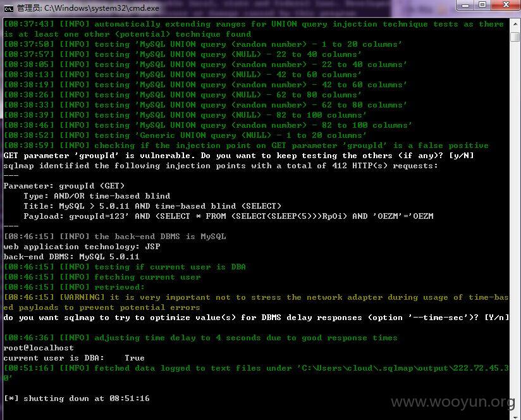
Task: Click the line 'Parameter: groupId (GET)'
Action: click(64, 186)
